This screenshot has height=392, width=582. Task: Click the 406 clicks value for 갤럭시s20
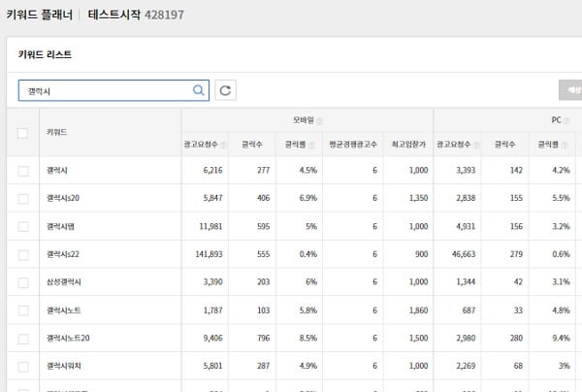pyautogui.click(x=263, y=198)
